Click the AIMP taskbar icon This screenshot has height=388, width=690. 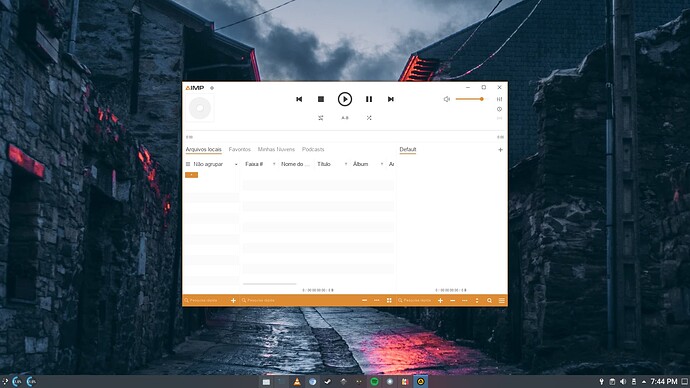[421, 381]
